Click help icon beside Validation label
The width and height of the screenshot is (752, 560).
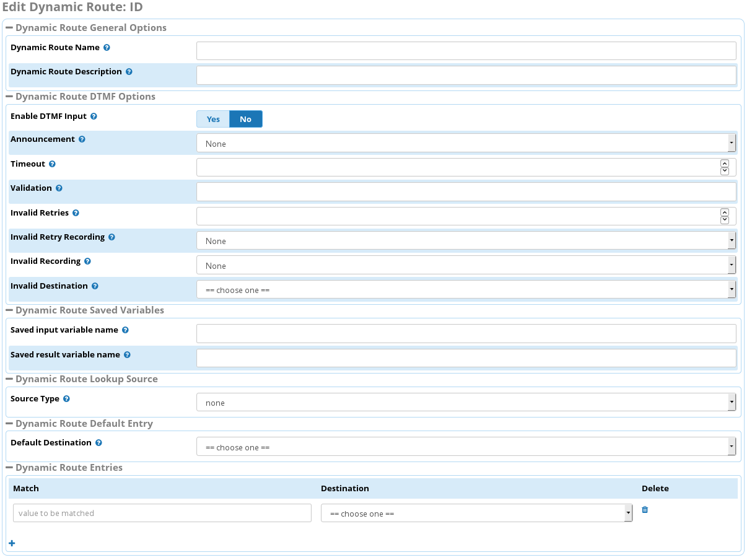(x=59, y=188)
